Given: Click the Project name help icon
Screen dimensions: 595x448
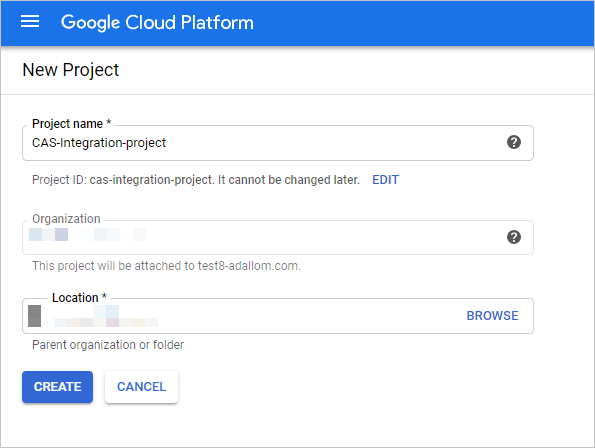Looking at the screenshot, I should pyautogui.click(x=514, y=142).
